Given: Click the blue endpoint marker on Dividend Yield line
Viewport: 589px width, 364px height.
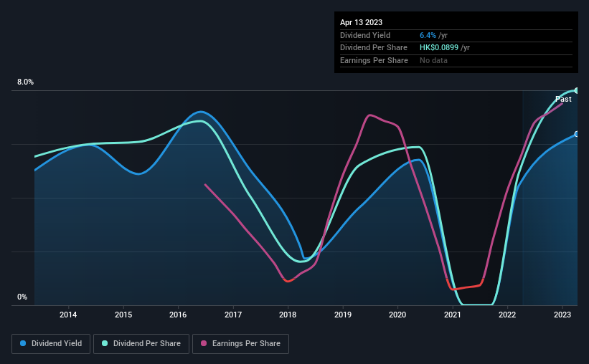Looking at the screenshot, I should click(577, 134).
